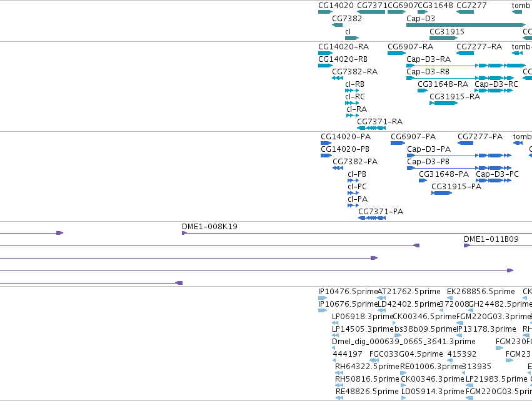Select the 444197 EST label
The height and width of the screenshot is (401, 532).
(x=348, y=354)
